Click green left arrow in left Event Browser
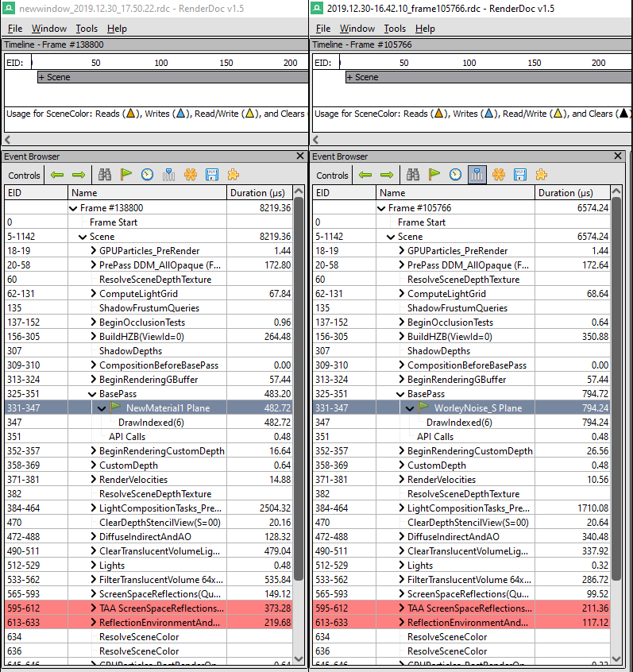Image resolution: width=633 pixels, height=672 pixels. click(57, 175)
